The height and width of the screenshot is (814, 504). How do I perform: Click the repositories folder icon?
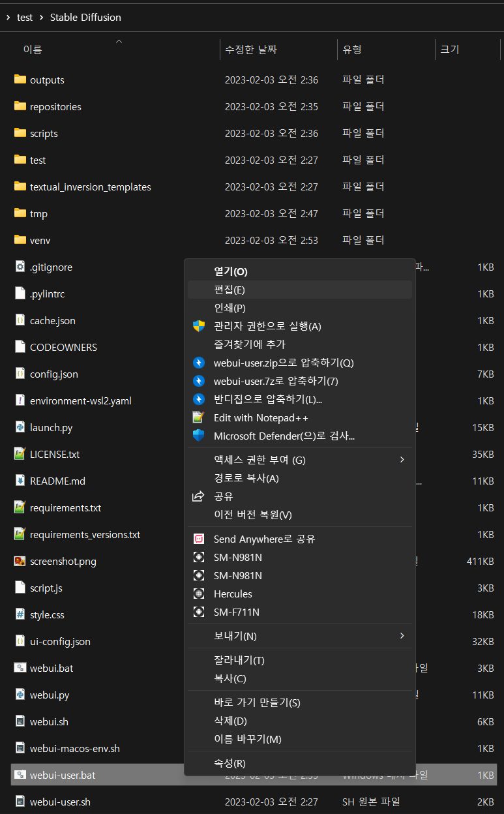tap(20, 106)
